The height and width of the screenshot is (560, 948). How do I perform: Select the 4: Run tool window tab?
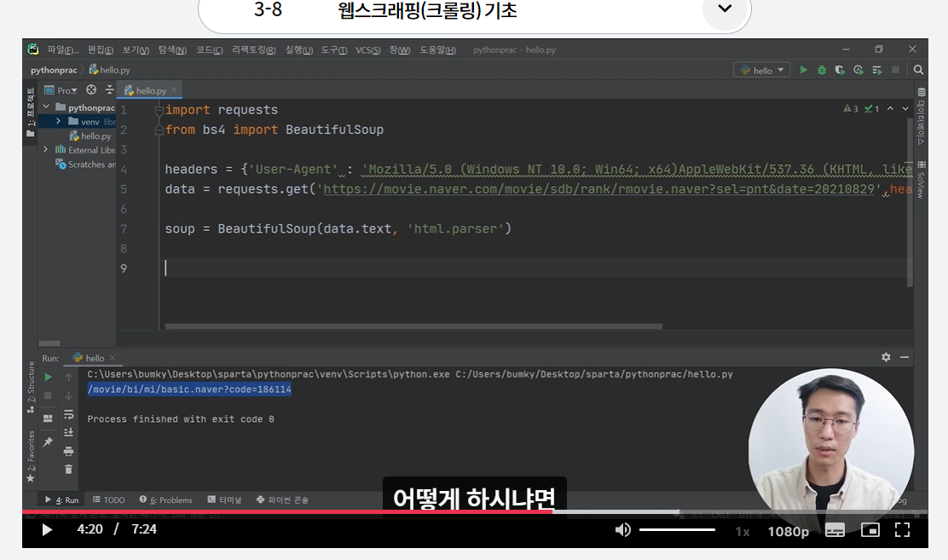click(x=61, y=500)
